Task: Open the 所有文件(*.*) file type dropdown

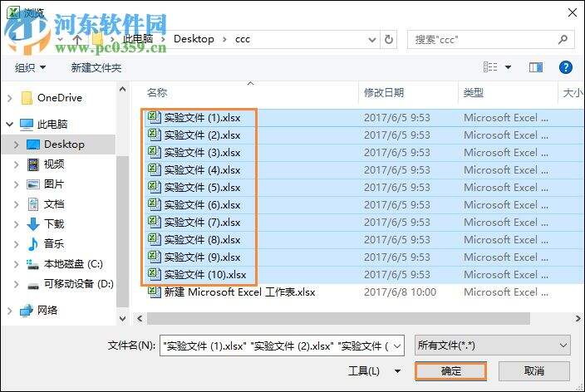Action: 492,345
